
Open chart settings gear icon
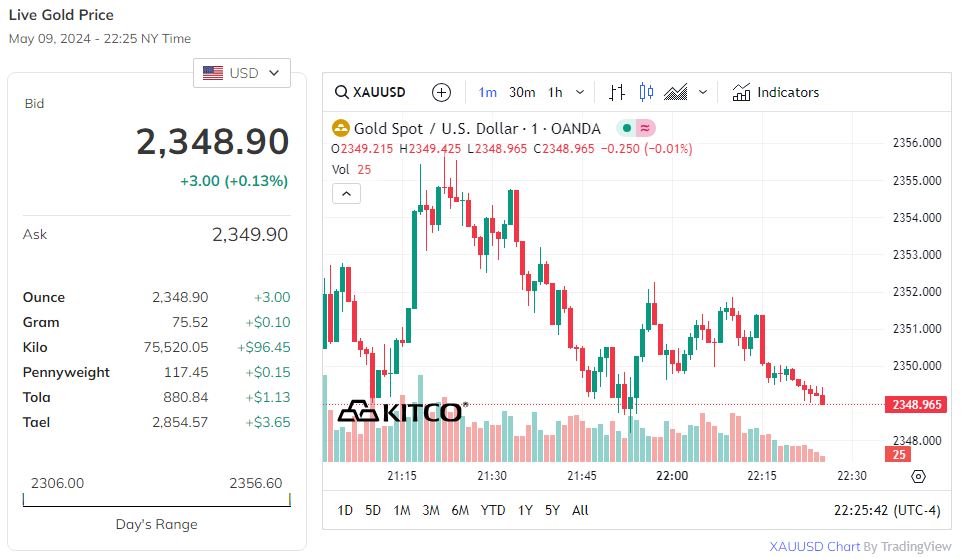pyautogui.click(x=919, y=476)
